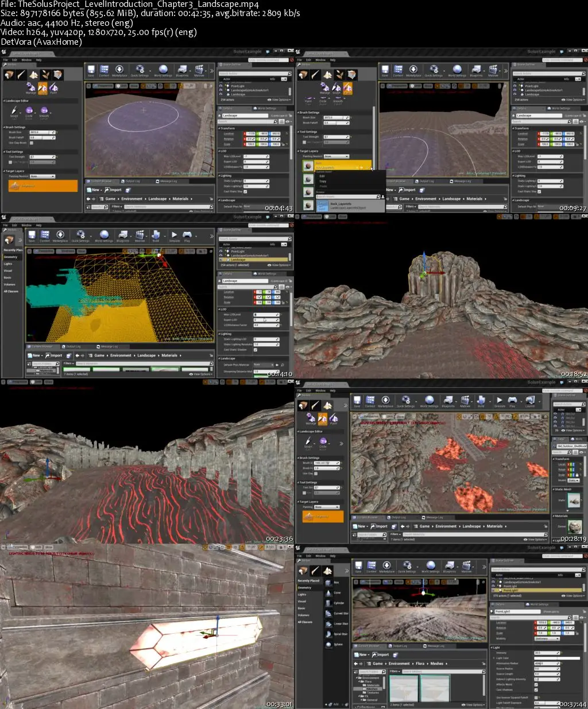Image resolution: width=588 pixels, height=709 pixels.
Task: Click the Simulate icon in 00:28:19 frame
Action: click(500, 401)
